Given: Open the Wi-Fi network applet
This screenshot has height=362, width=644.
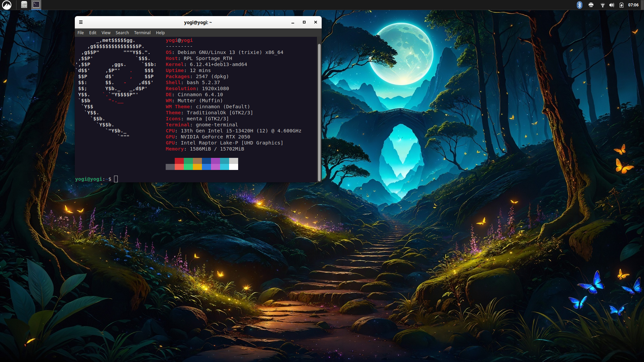Looking at the screenshot, I should 602,5.
